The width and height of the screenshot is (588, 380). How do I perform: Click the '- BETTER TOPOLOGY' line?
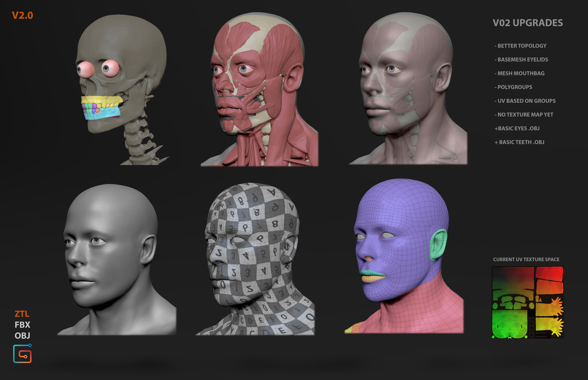click(x=521, y=46)
